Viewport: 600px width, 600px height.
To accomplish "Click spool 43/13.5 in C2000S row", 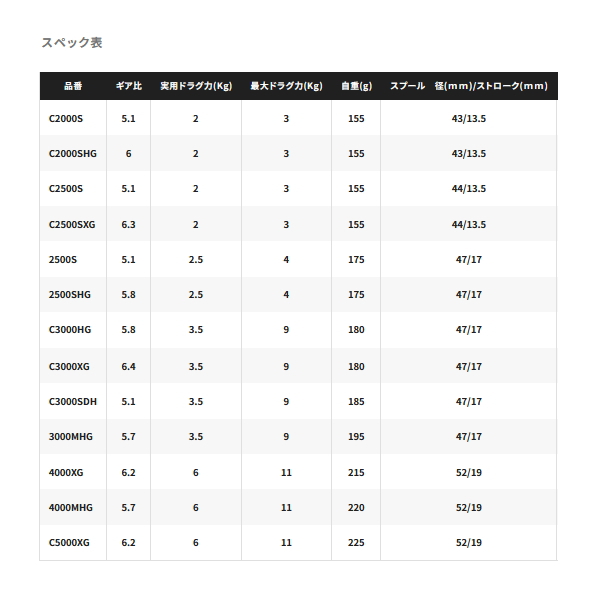I will (469, 119).
